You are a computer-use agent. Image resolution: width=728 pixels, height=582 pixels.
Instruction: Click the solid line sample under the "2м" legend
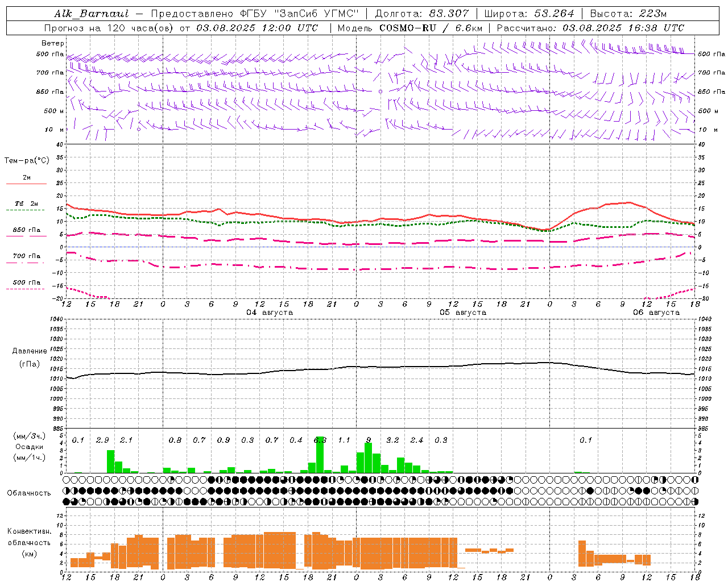tap(26, 184)
